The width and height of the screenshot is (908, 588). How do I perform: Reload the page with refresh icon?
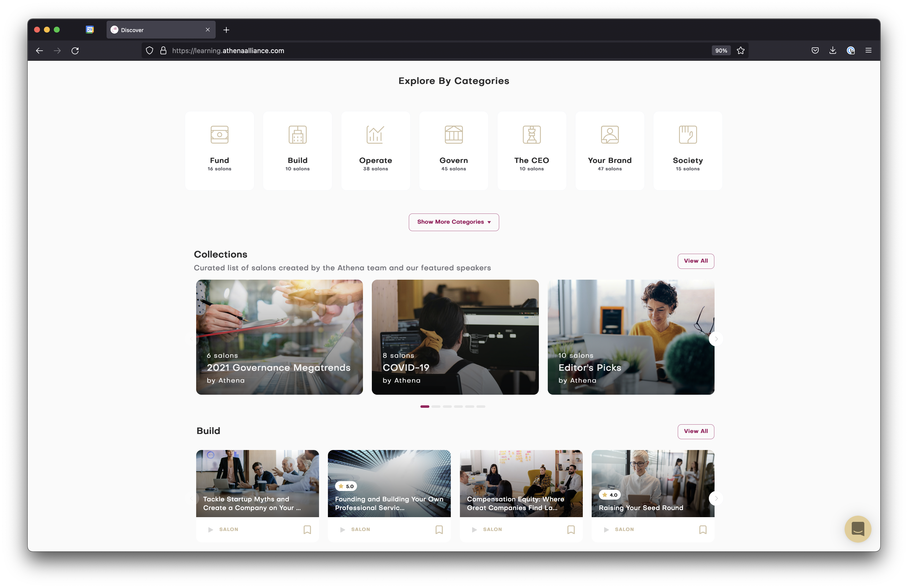pyautogui.click(x=75, y=51)
